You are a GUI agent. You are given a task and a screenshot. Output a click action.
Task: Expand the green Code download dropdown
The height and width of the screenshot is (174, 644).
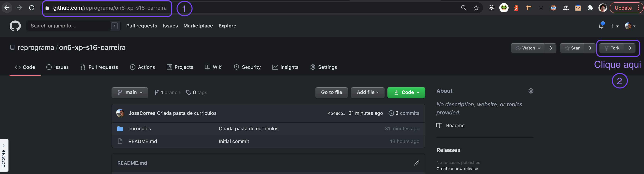click(406, 93)
